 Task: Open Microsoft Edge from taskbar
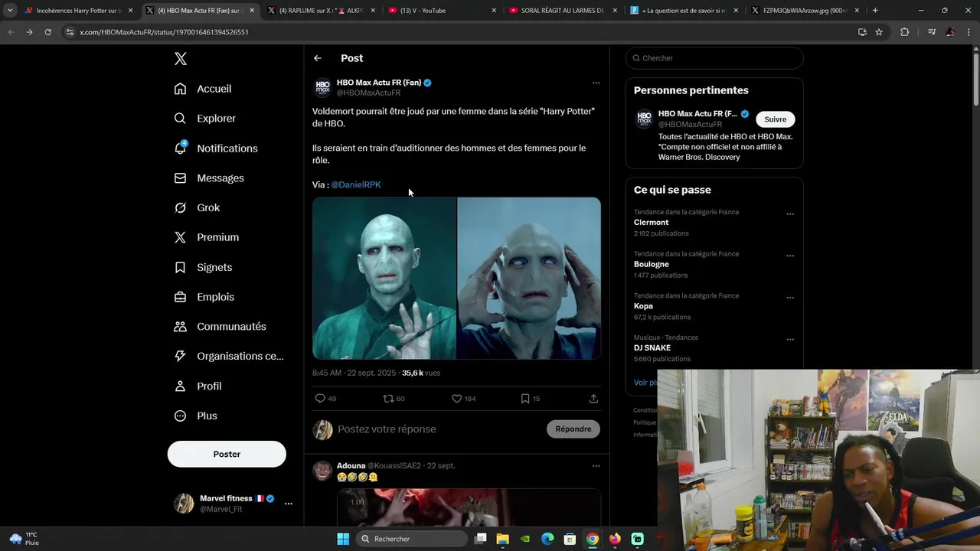coord(547,539)
